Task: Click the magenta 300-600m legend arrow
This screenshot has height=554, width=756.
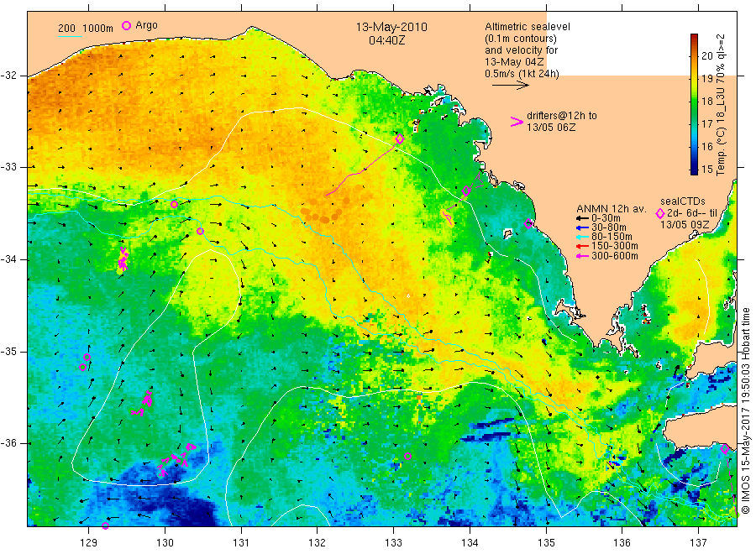Action: click(582, 256)
